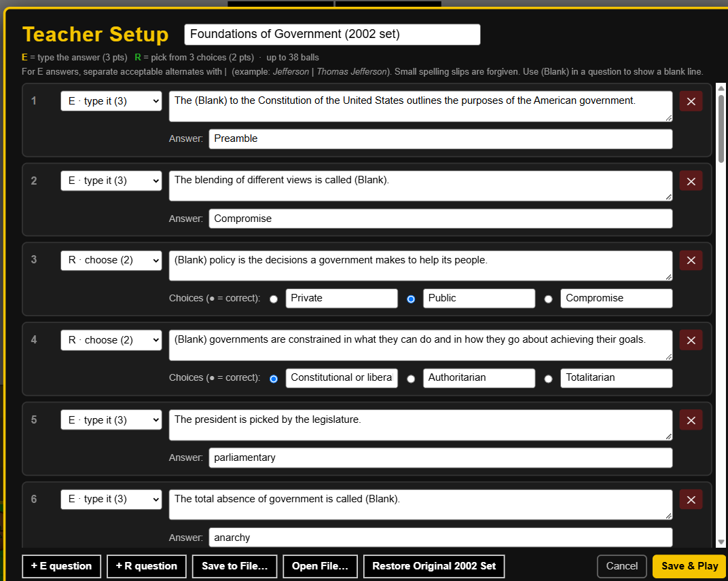Click the 'Save & Play' button
The image size is (728, 581).
point(689,566)
